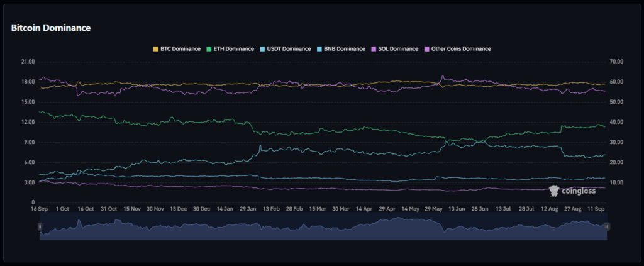Click the 16 Oct date on the x-axis
The width and height of the screenshot is (644, 266).
click(86, 209)
